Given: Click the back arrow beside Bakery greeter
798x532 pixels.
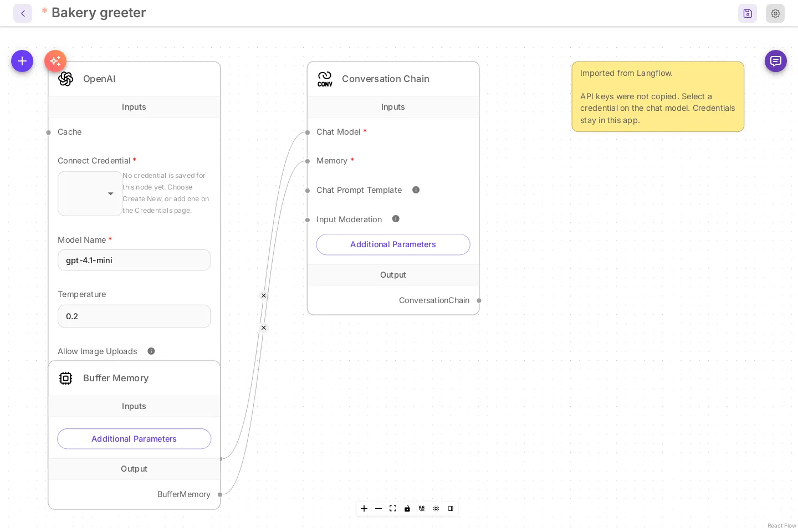Looking at the screenshot, I should (23, 13).
